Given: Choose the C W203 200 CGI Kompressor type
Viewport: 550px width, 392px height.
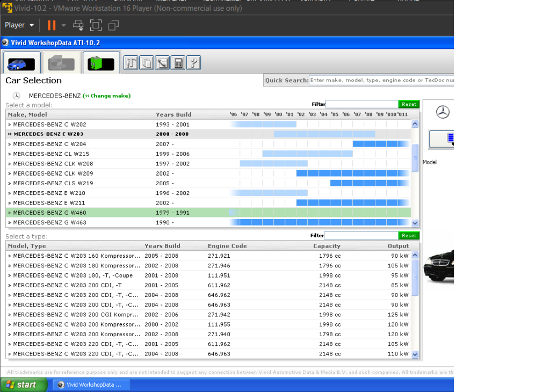Looking at the screenshot, I should click(x=208, y=315).
